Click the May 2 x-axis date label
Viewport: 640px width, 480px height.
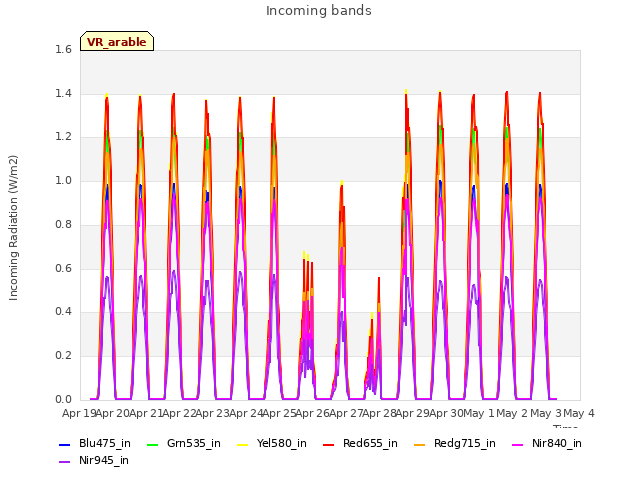point(512,413)
